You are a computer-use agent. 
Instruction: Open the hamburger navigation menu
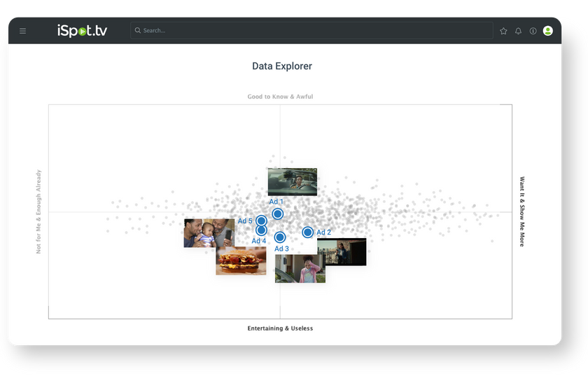(23, 31)
